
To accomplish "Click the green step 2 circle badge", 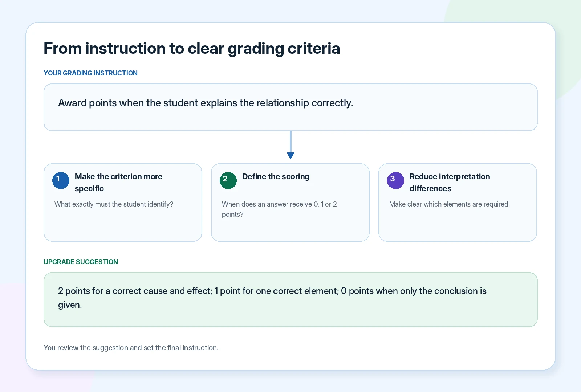I will click(228, 180).
